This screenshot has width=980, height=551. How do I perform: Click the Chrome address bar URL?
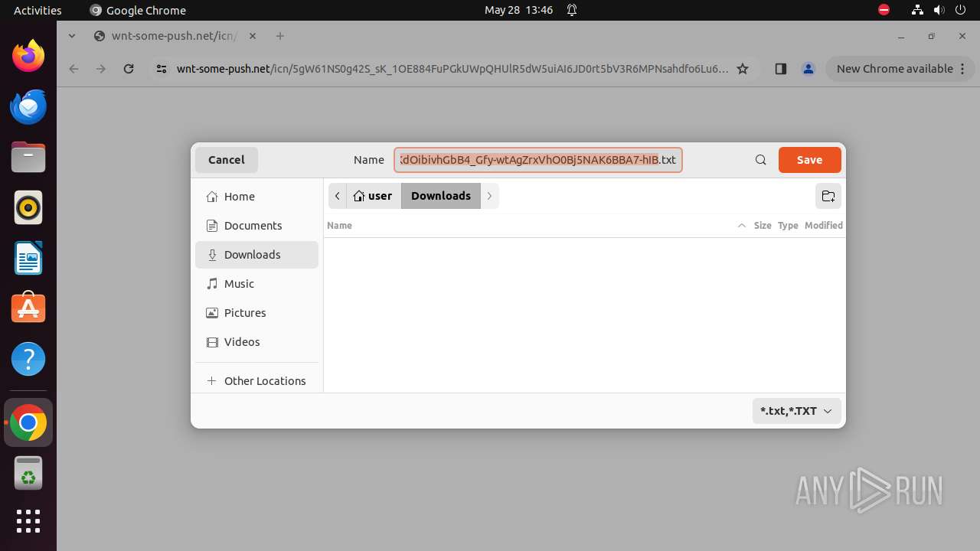452,69
